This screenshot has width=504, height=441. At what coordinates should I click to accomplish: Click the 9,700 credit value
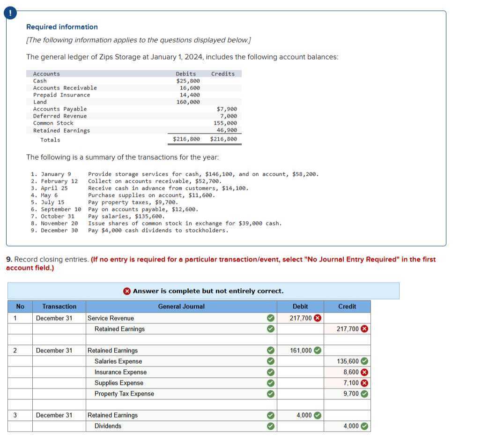(351, 394)
